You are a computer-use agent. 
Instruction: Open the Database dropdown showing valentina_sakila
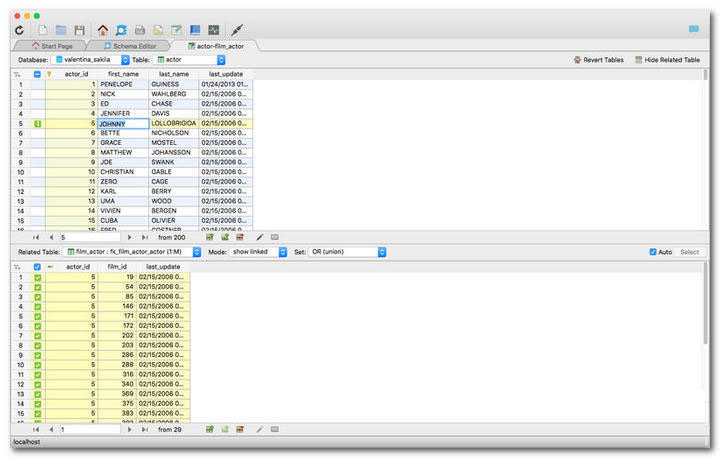click(x=92, y=60)
